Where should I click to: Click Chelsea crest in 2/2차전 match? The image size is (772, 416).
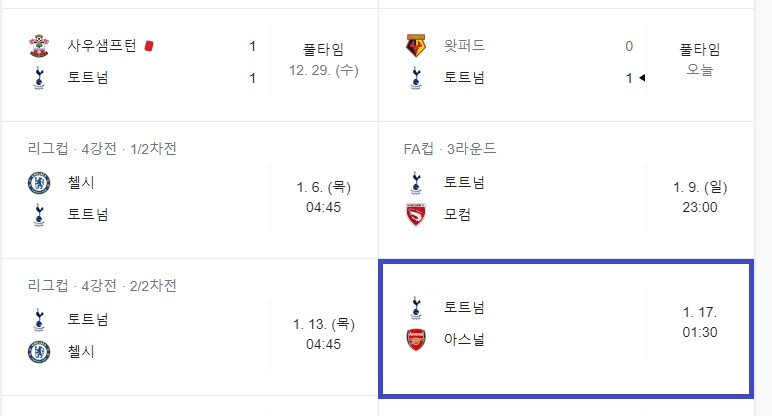coord(39,352)
